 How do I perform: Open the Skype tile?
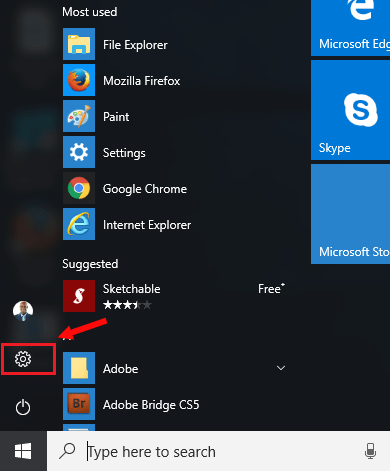pyautogui.click(x=350, y=110)
